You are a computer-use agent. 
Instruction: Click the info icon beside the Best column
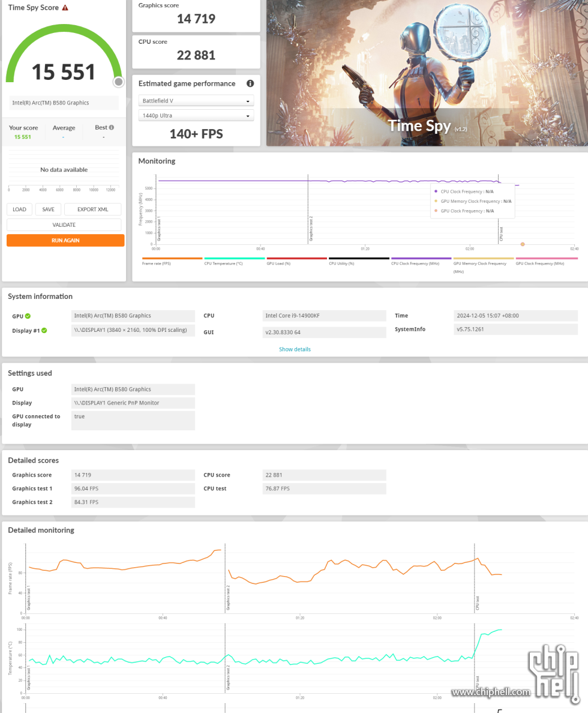(x=112, y=127)
